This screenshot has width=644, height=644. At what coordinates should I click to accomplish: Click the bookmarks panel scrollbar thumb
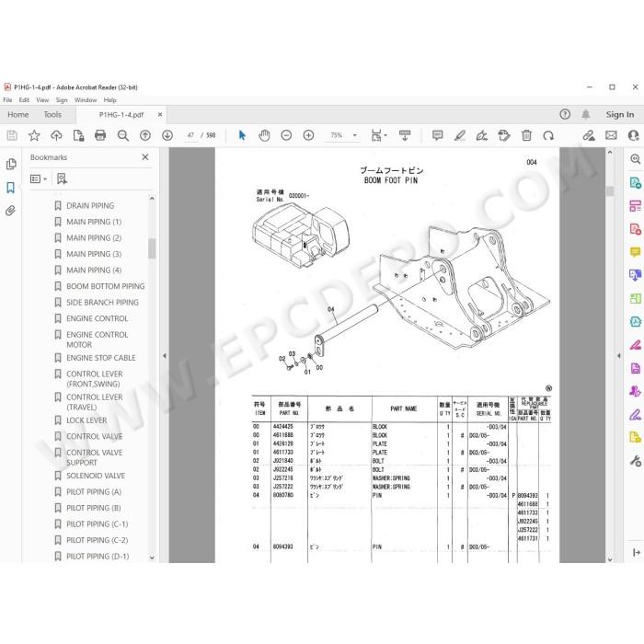tap(152, 248)
